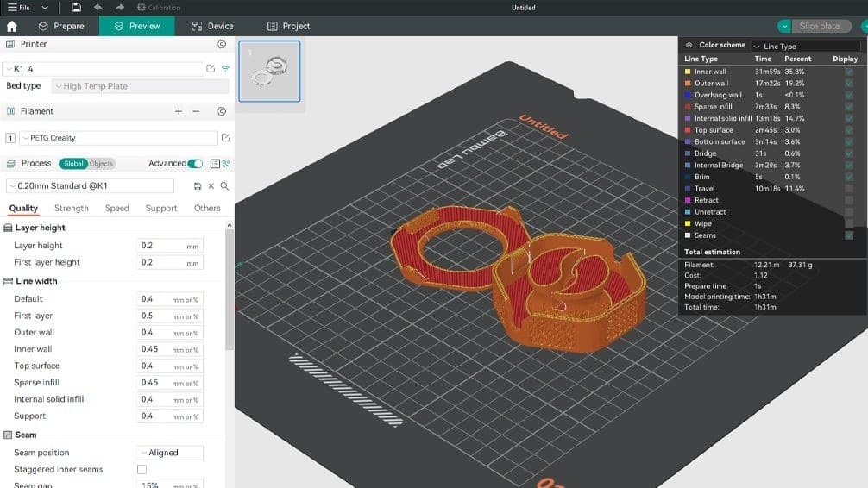Edit the printer preset icon

click(211, 69)
